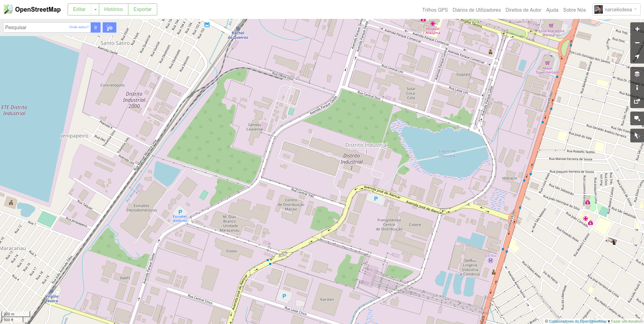Click the Distrito Industrial 2000 label
Screen dimensions: 644x324
(134, 100)
